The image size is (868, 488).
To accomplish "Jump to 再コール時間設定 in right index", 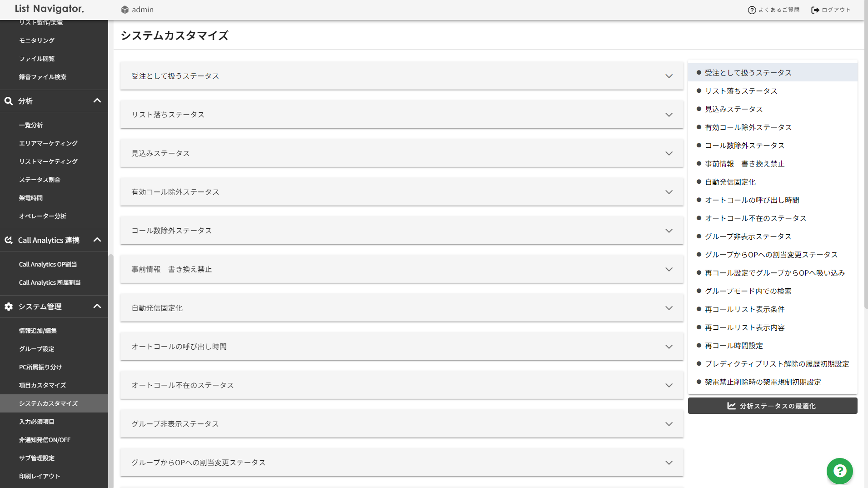I will click(733, 346).
